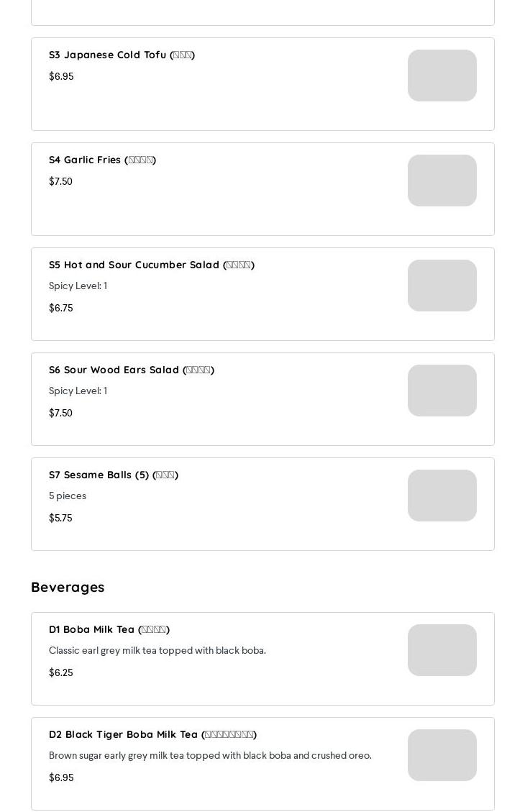The width and height of the screenshot is (525, 812).
Task: Open the S3 Japanese Cold Tofu item title
Action: tap(122, 55)
